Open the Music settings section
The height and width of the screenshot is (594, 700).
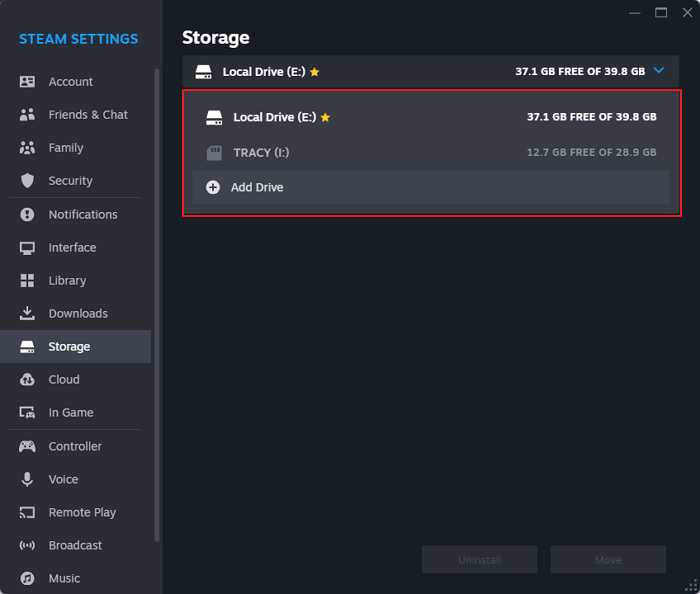(x=75, y=578)
